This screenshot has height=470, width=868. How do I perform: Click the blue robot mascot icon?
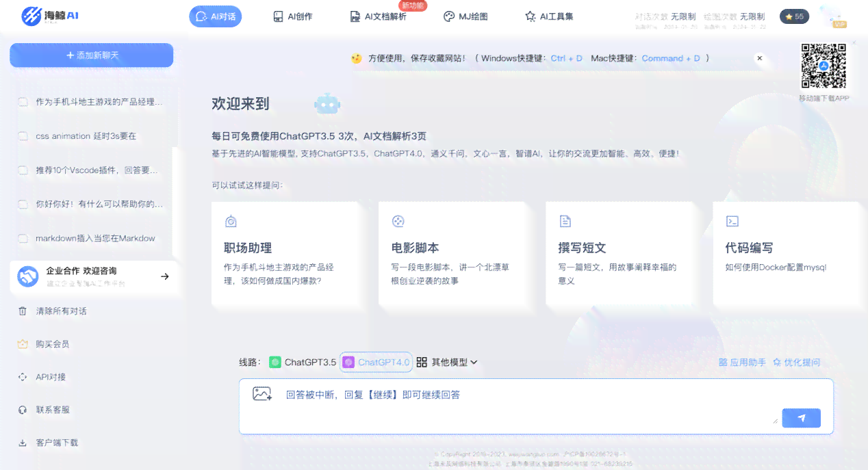coord(327,104)
